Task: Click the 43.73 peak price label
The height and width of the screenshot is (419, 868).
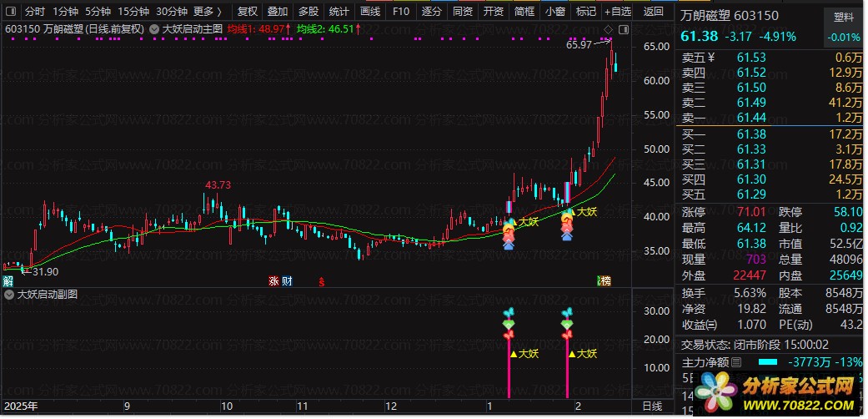Action: coord(218,185)
